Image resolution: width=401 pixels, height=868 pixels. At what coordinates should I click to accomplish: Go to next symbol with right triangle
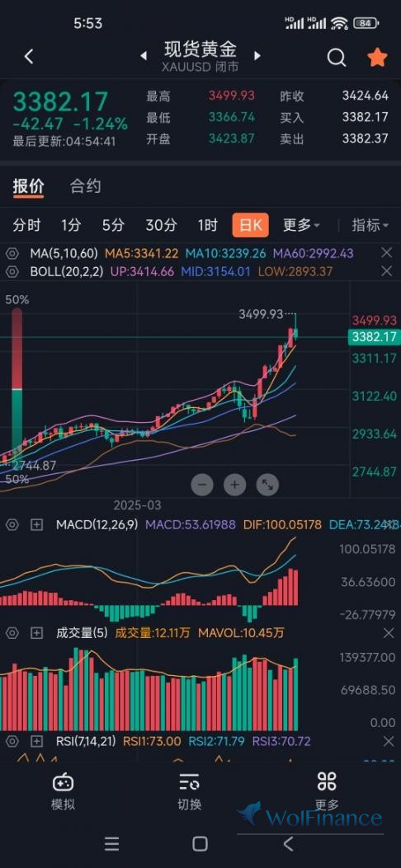click(257, 56)
